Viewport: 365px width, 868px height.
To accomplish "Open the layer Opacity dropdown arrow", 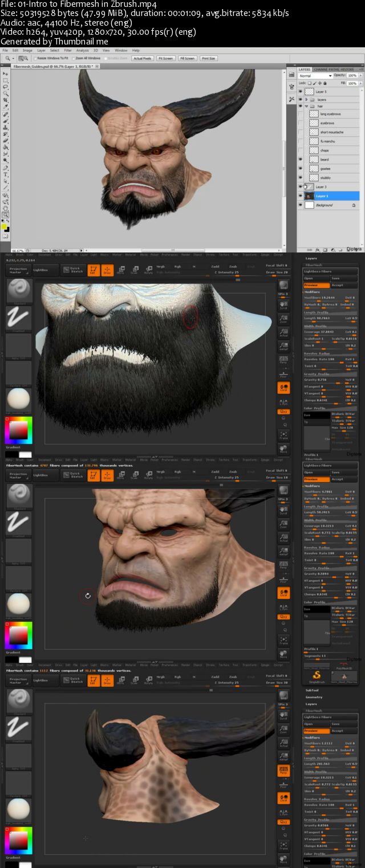I will [360, 75].
